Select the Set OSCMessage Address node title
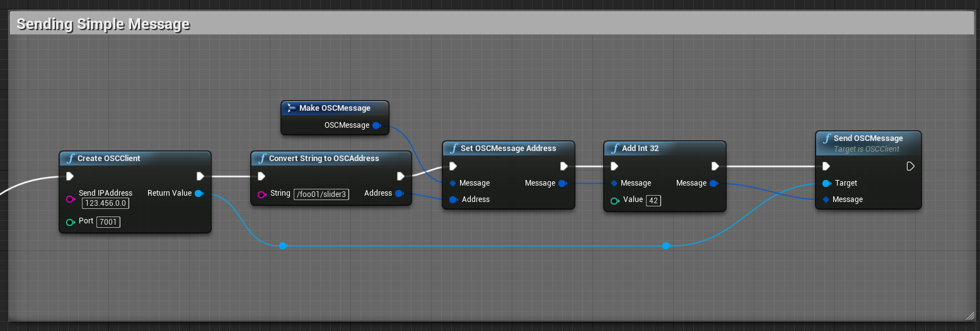This screenshot has width=980, height=331. (509, 149)
